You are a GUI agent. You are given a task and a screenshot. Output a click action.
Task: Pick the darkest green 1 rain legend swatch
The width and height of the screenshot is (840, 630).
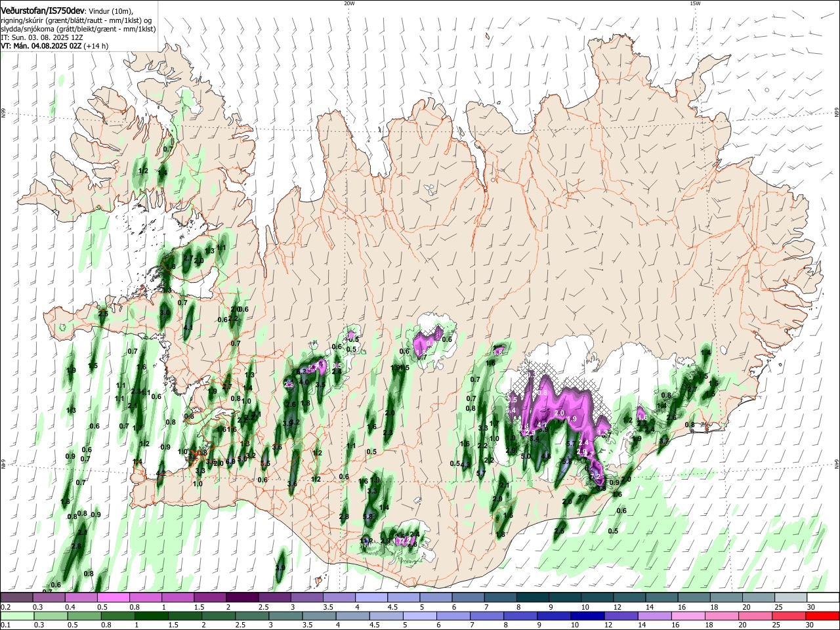click(152, 616)
